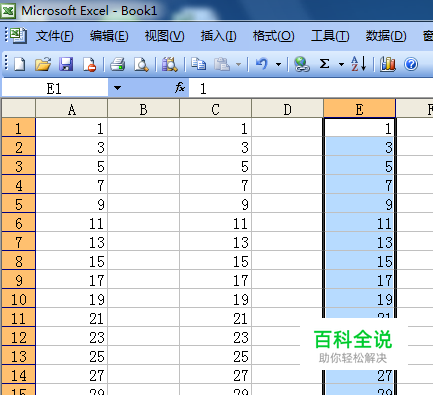Open Print Preview with magnifier page icon
433x395 pixels.
pyautogui.click(x=141, y=64)
